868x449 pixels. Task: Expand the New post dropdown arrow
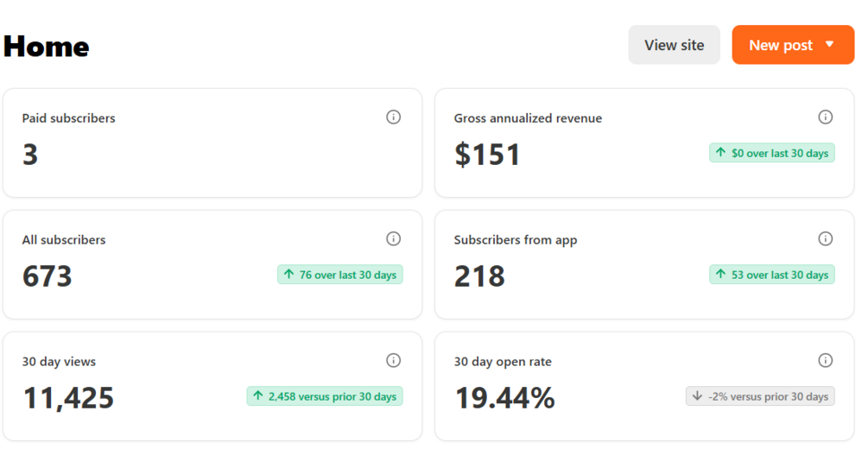click(x=830, y=45)
